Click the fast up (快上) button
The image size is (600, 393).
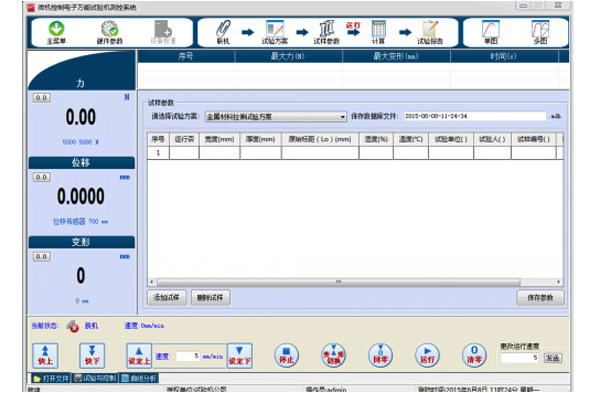[x=45, y=355]
